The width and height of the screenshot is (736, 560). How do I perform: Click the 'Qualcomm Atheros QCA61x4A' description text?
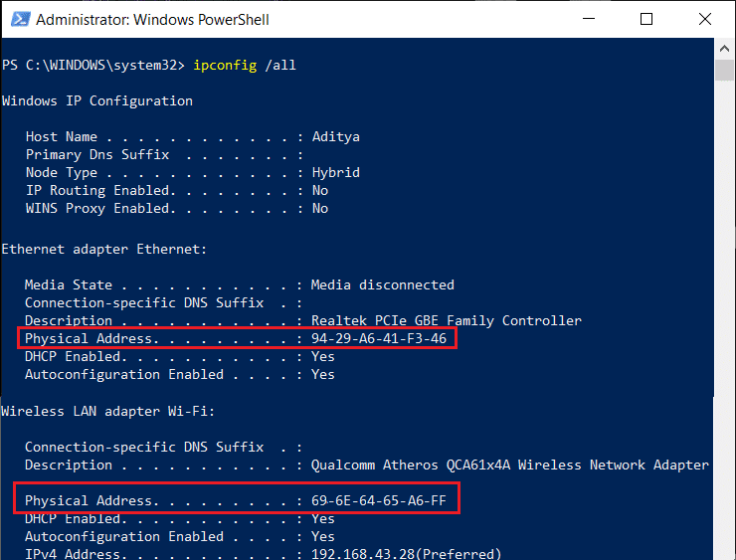tap(410, 465)
